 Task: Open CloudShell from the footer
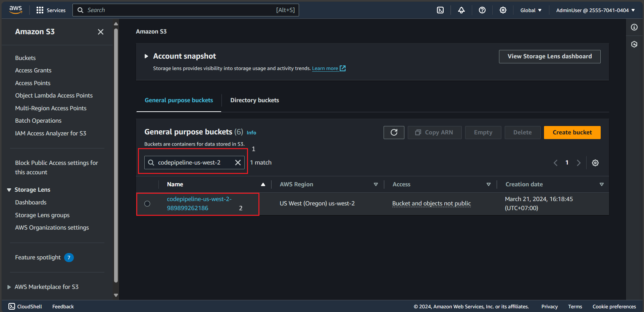point(25,306)
